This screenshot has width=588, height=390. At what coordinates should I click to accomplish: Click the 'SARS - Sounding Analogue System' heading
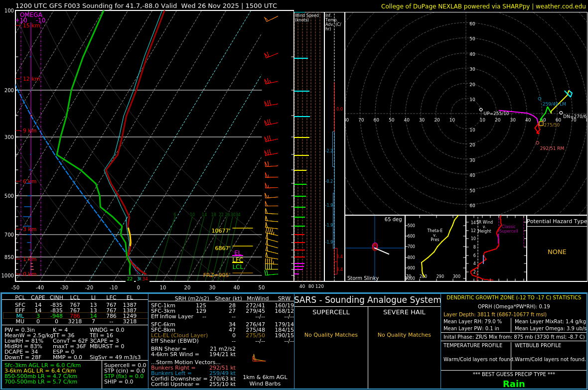pos(368,300)
